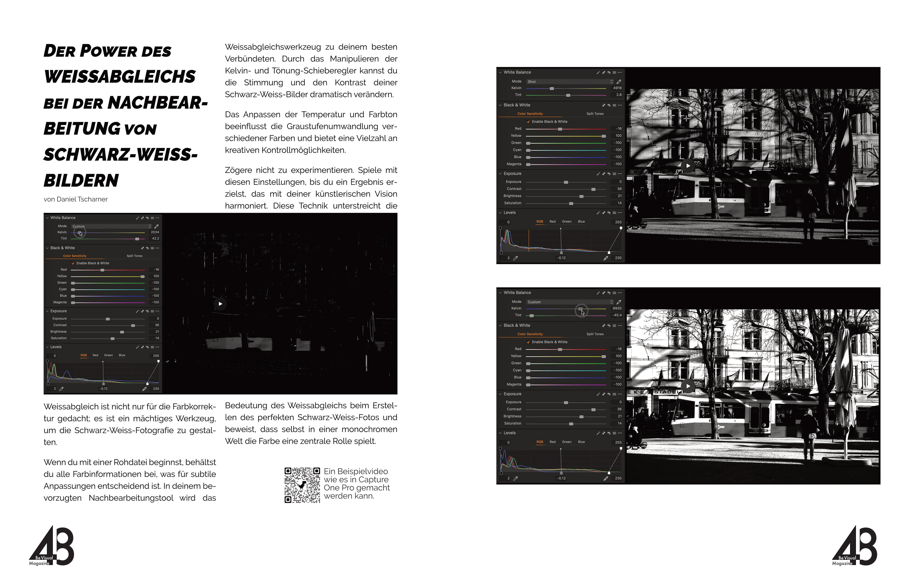
Task: Select the Red levels channel in the Kelvin 4918 panel
Action: pos(553,222)
